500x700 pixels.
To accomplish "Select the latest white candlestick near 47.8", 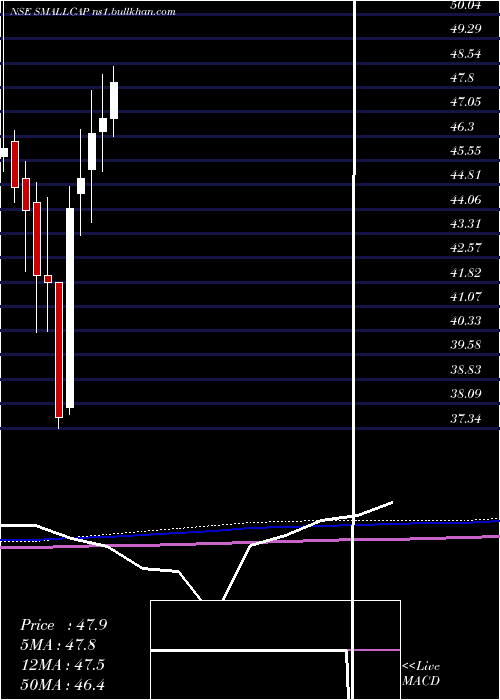I will coord(114,100).
